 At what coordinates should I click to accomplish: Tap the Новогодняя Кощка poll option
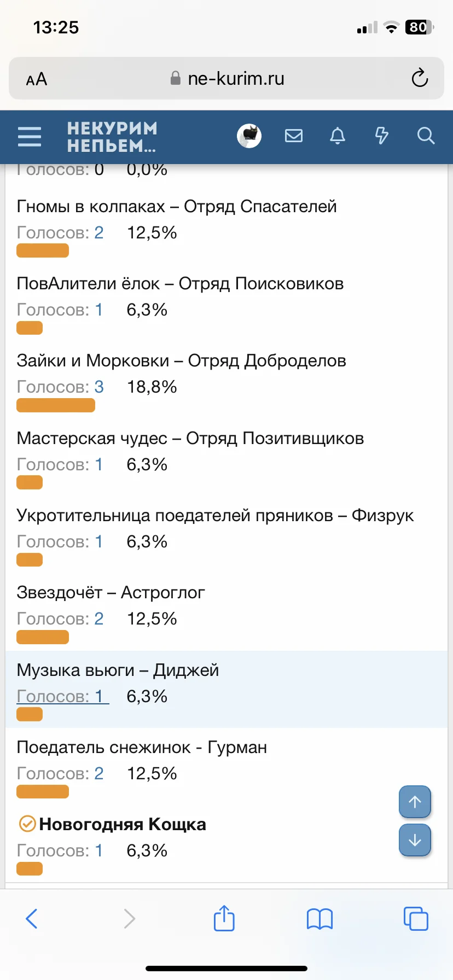pos(123,824)
